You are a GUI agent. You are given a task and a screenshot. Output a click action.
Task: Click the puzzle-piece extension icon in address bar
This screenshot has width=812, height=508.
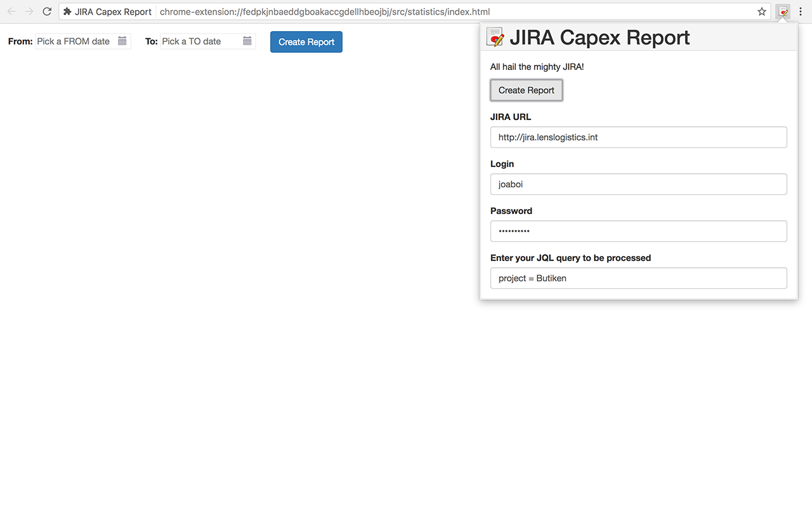67,11
